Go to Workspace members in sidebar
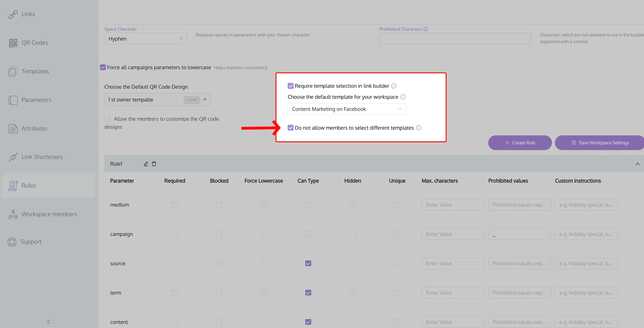 tap(49, 214)
